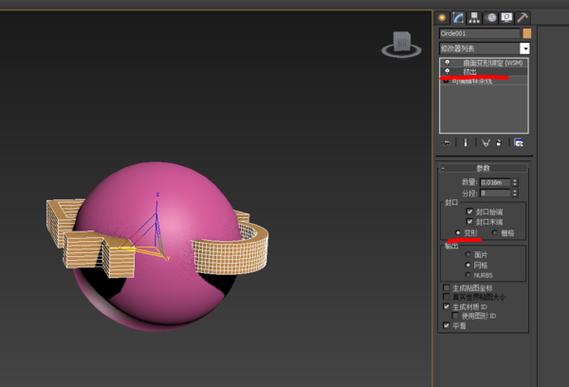Screen dimensions: 569x387
Task: Enable the 使用图形 ID checkbox
Action: [455, 316]
